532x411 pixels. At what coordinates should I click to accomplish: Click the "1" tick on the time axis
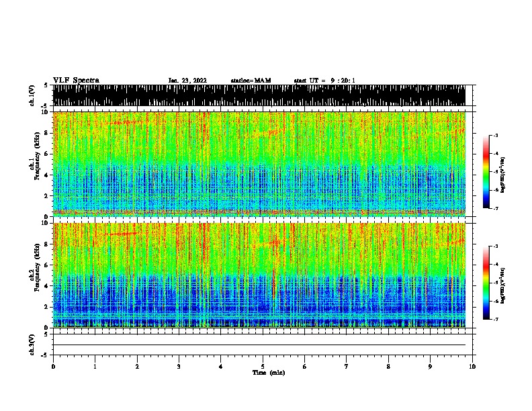pyautogui.click(x=95, y=367)
